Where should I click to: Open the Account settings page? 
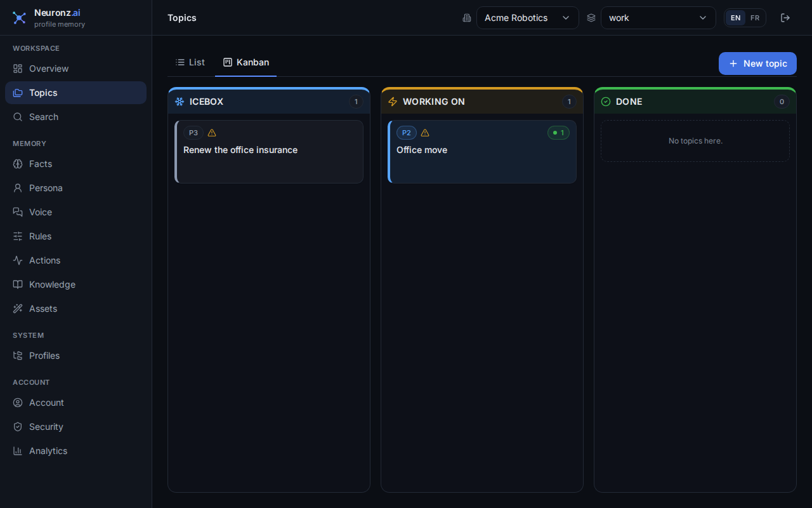[75, 403]
